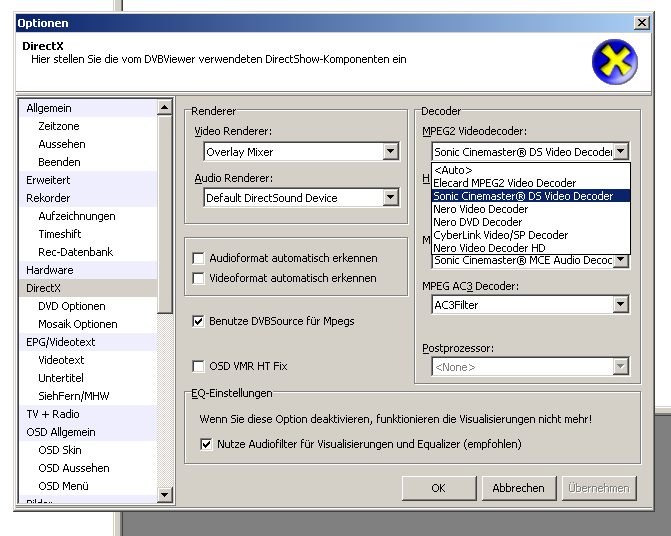Select Nero Video Decoder HD entry
This screenshot has height=536, width=671.
pyautogui.click(x=489, y=248)
